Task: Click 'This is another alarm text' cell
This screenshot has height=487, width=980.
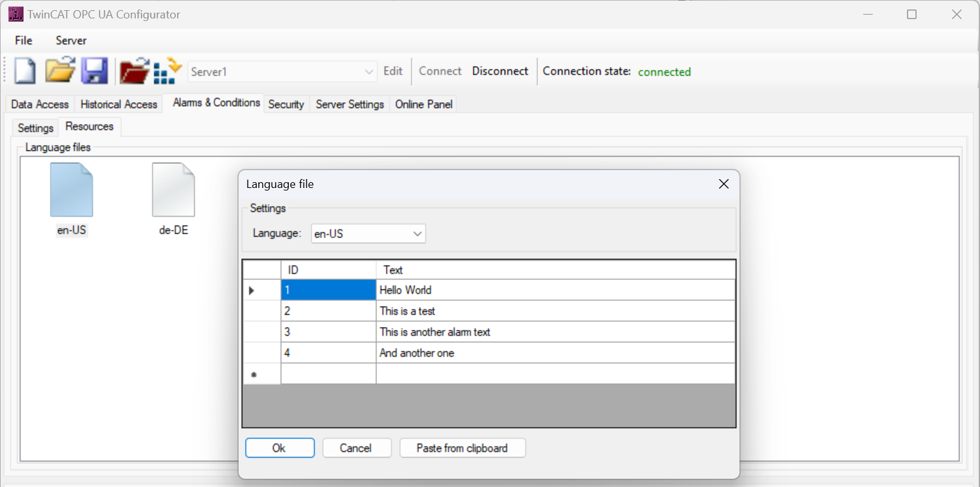Action: [556, 332]
